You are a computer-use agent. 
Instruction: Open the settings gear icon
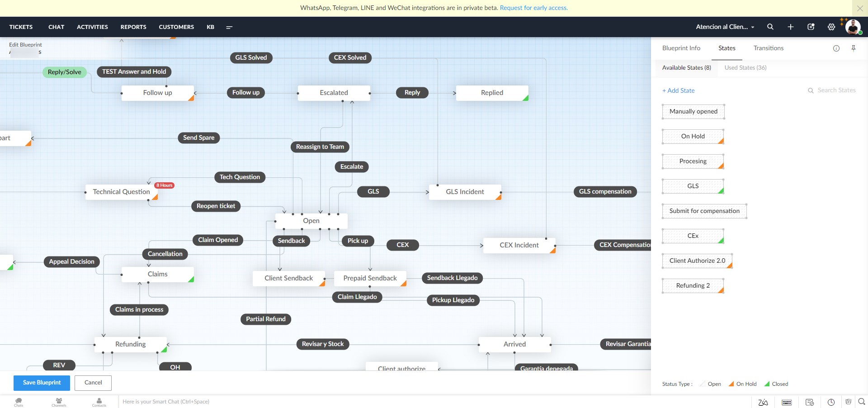pos(831,27)
